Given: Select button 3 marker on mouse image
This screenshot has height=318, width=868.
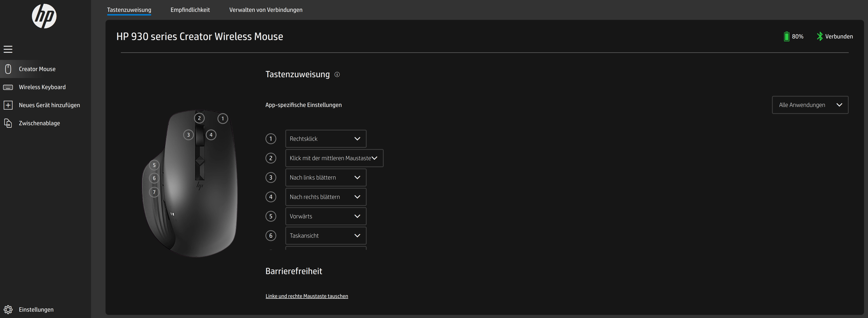Looking at the screenshot, I should tap(188, 135).
